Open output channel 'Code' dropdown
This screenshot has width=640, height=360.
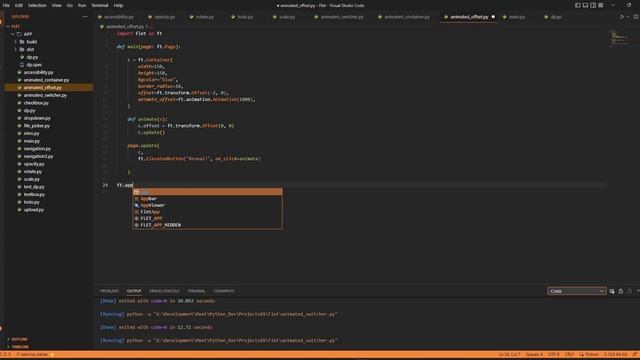pyautogui.click(x=576, y=291)
